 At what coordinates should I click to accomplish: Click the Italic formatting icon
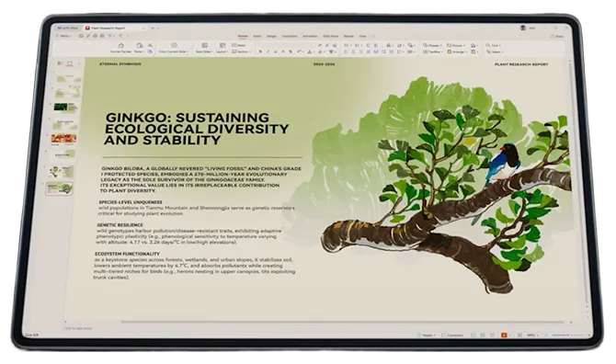(x=268, y=51)
